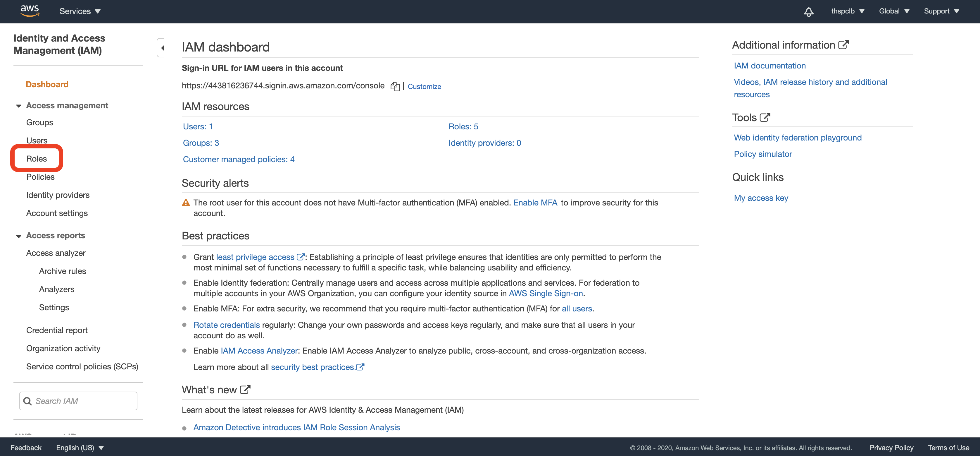Open the Privacy Policy footer link
Viewport: 980px width, 456px height.
tap(891, 448)
